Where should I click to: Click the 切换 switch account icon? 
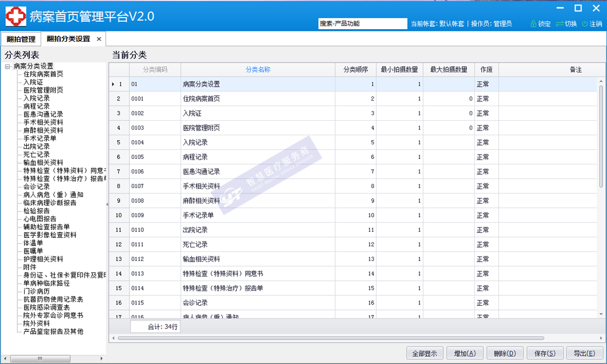pyautogui.click(x=560, y=24)
